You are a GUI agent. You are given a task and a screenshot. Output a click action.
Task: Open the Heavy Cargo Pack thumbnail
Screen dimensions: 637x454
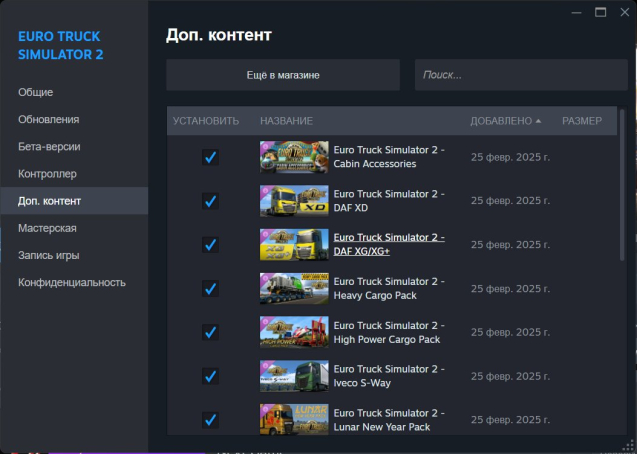pos(294,289)
